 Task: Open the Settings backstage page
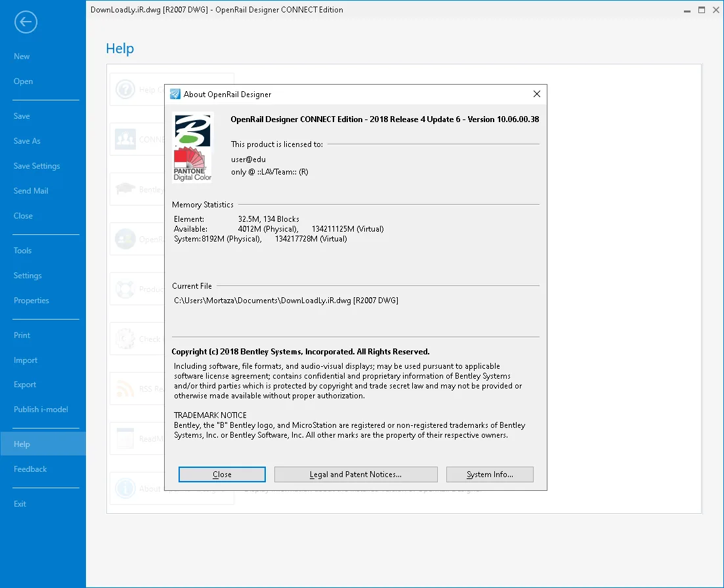pyautogui.click(x=28, y=276)
